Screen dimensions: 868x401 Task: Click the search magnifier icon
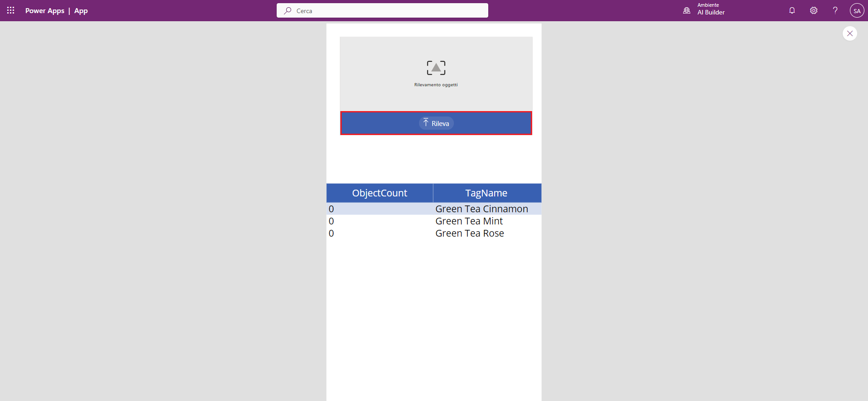click(288, 10)
